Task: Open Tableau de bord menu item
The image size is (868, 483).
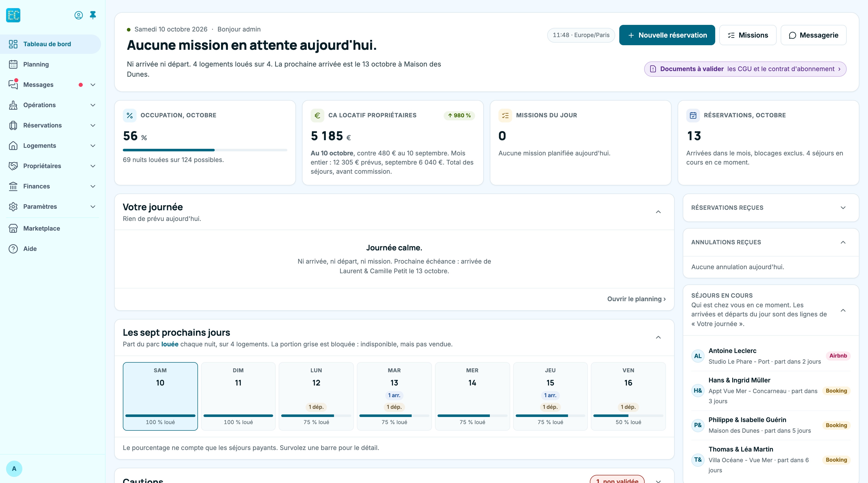Action: click(x=51, y=44)
